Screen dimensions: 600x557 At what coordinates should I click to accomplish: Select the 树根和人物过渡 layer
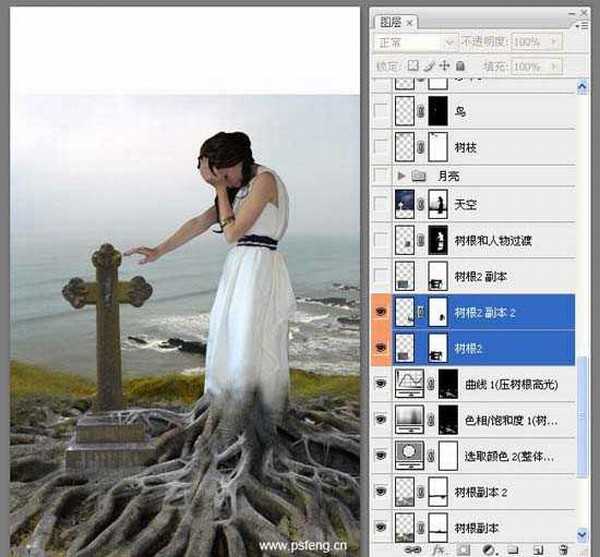click(x=500, y=241)
